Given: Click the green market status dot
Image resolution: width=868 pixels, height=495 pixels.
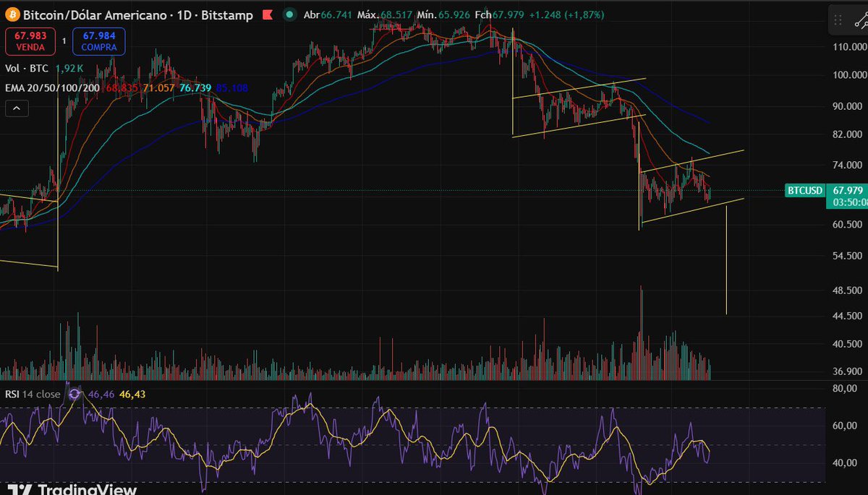Looking at the screenshot, I should (289, 14).
